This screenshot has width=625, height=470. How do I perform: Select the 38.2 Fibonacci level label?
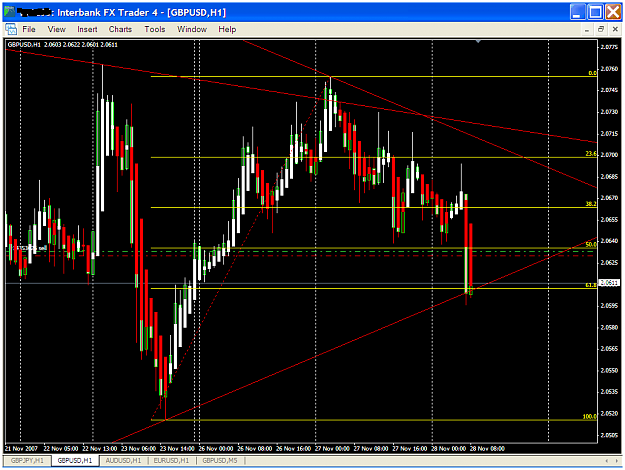[x=591, y=204]
